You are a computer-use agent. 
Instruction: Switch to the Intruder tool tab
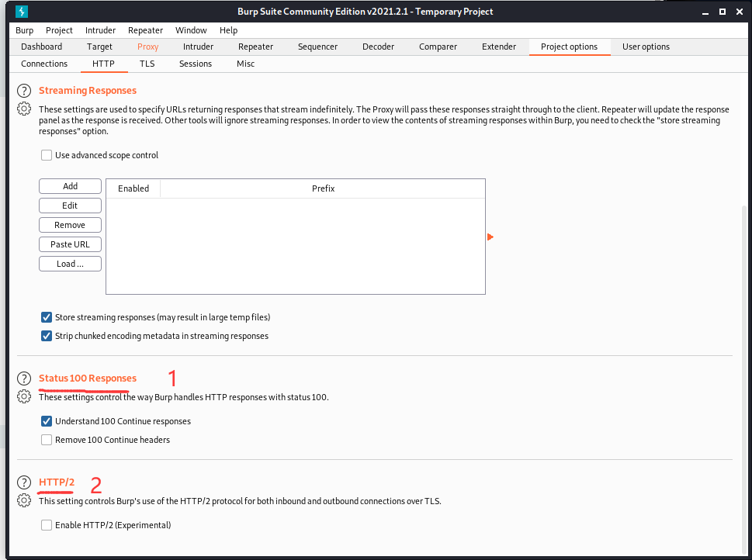pyautogui.click(x=198, y=47)
